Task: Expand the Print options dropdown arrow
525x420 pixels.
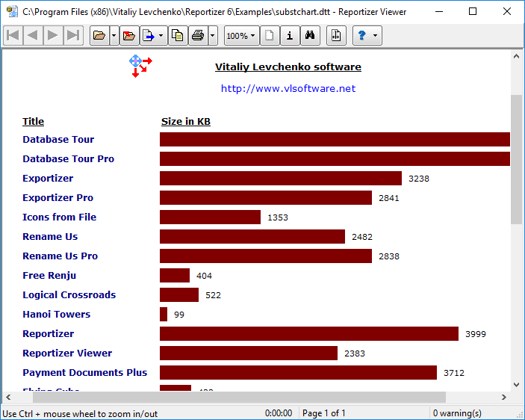Action: (x=212, y=35)
